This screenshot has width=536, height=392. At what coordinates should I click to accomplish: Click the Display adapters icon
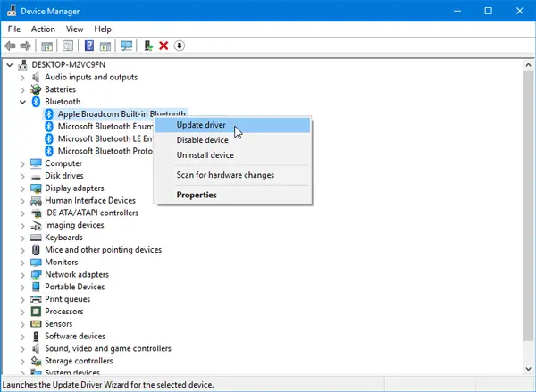click(x=36, y=188)
